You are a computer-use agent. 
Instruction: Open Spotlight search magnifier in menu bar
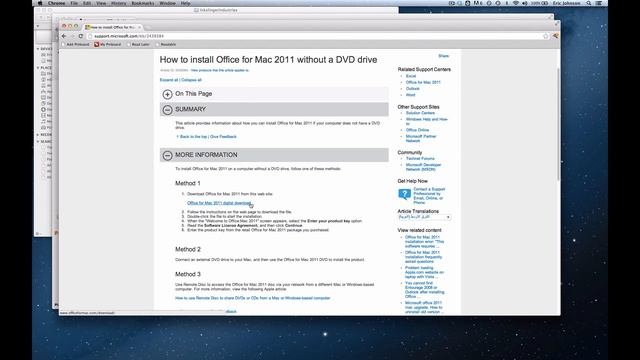pos(589,3)
